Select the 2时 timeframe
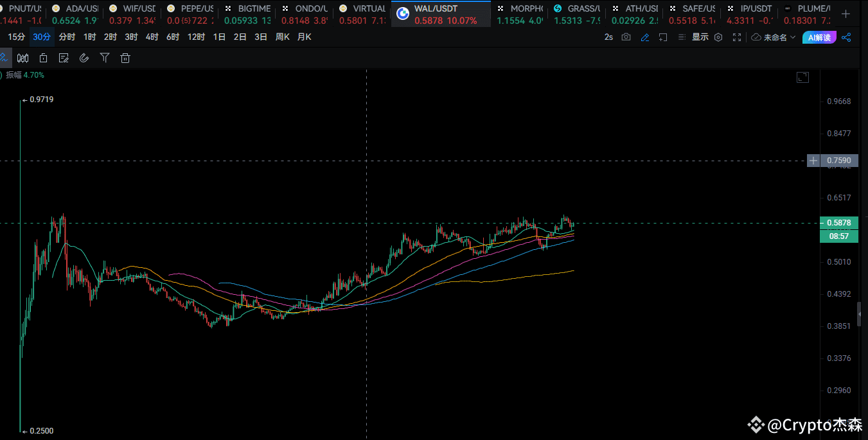The image size is (868, 440). pyautogui.click(x=111, y=37)
